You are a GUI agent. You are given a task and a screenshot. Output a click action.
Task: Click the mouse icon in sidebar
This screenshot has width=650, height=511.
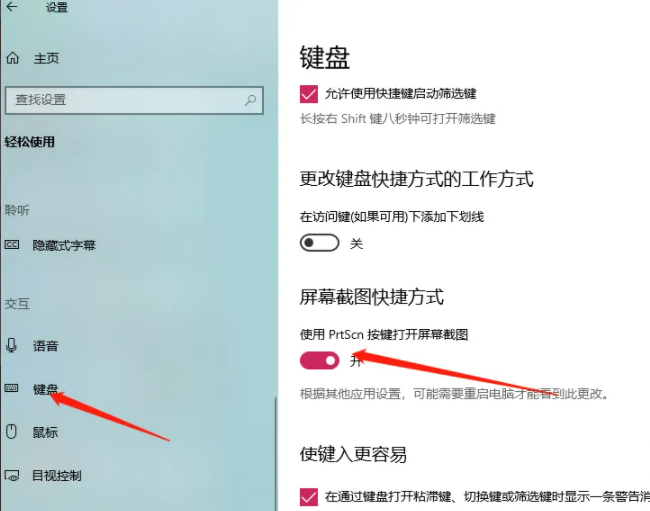pyautogui.click(x=11, y=431)
